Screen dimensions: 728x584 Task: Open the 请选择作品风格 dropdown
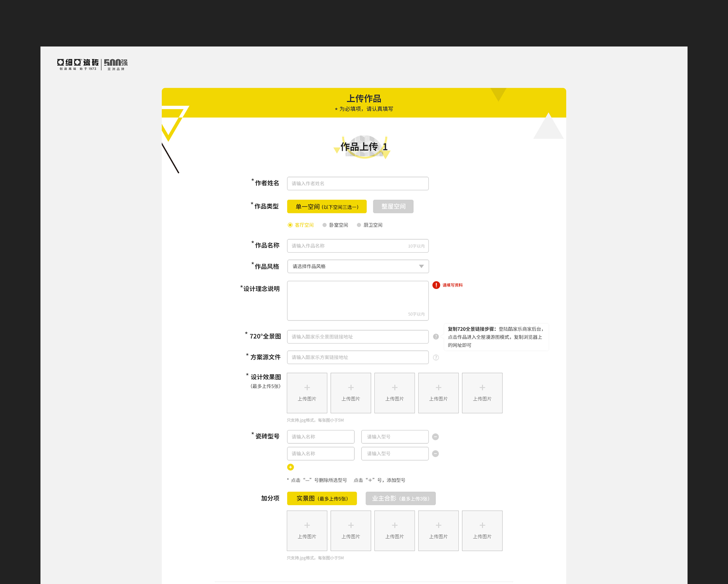[x=352, y=266]
